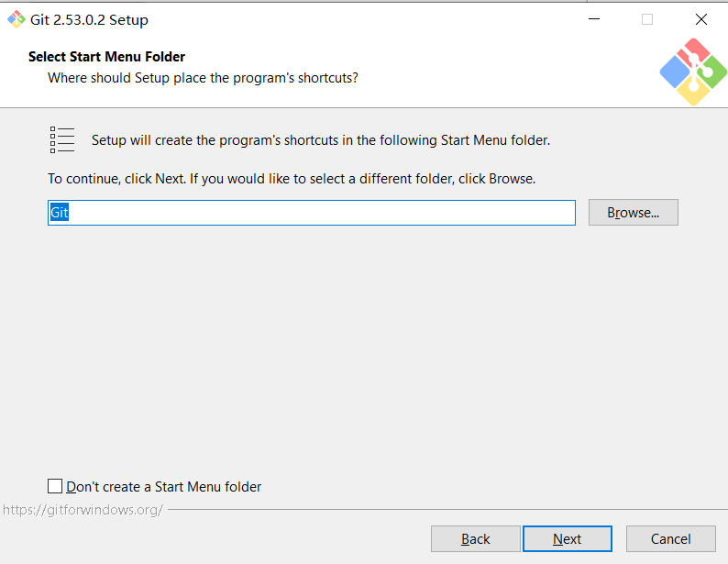Minimize the Git Setup window

click(x=593, y=19)
